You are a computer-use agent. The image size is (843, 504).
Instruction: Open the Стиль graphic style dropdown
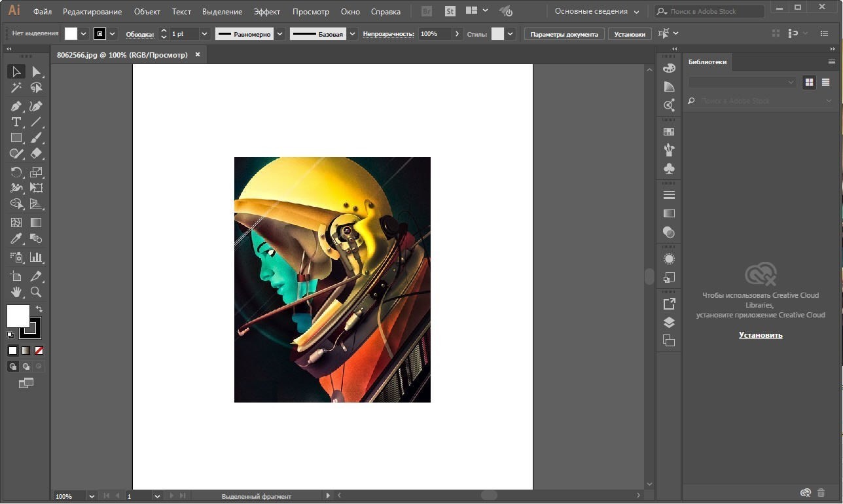(x=511, y=34)
